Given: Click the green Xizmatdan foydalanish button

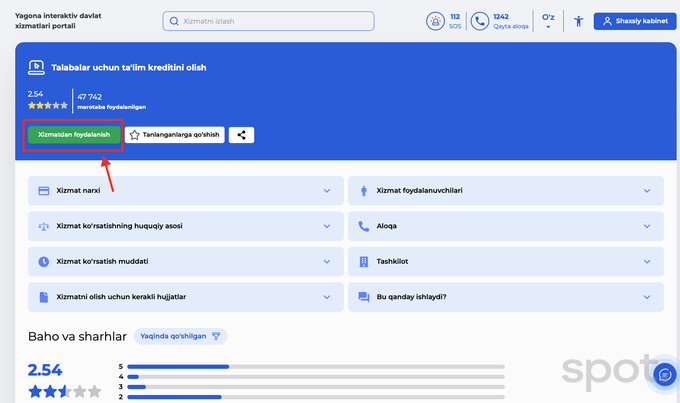Looking at the screenshot, I should click(x=74, y=135).
